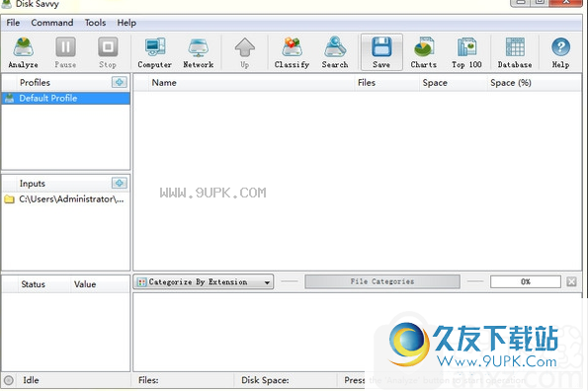This screenshot has height=391, width=588.
Task: Click the Classify toolbar icon
Action: click(292, 47)
